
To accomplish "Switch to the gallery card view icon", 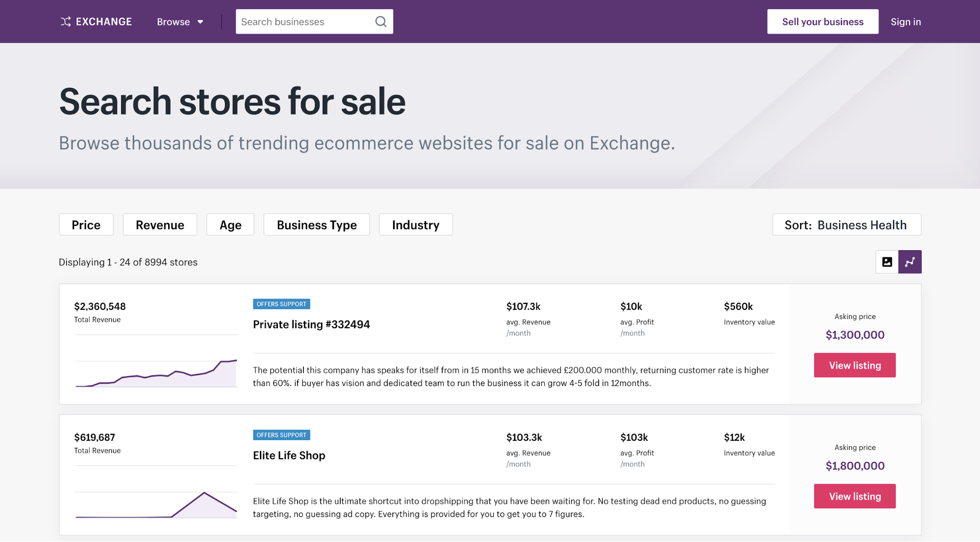I will pyautogui.click(x=886, y=261).
